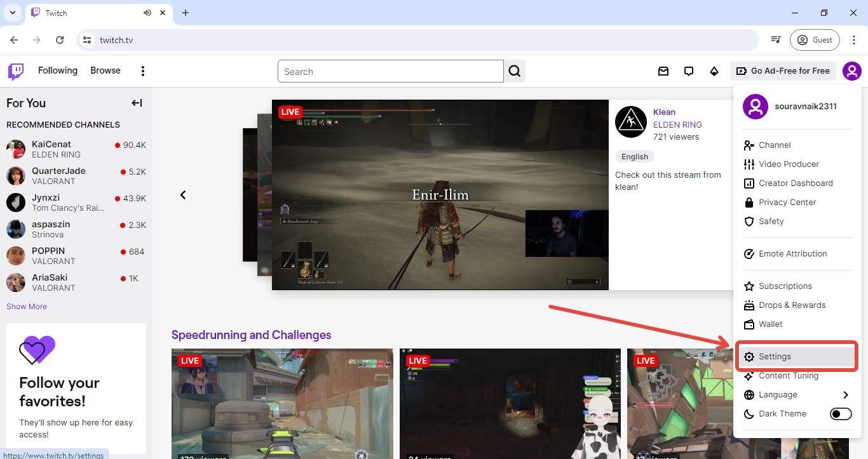Open the Following page
This screenshot has height=459, width=868.
coord(58,70)
